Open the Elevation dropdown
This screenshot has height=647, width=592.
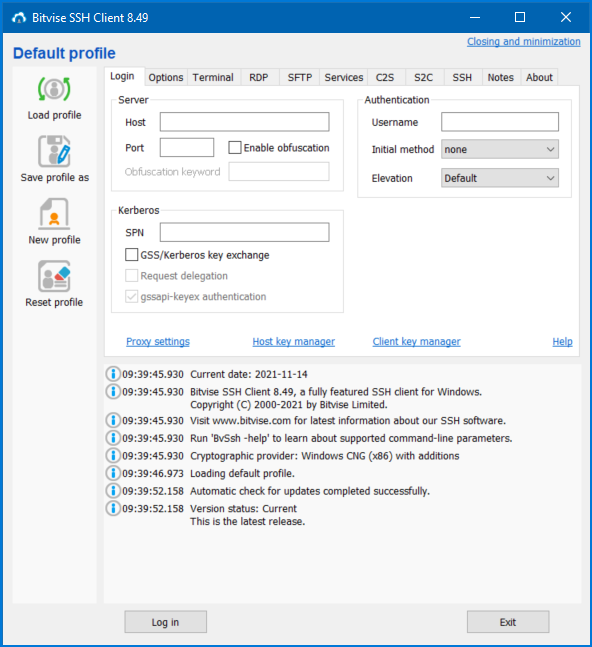coord(500,178)
